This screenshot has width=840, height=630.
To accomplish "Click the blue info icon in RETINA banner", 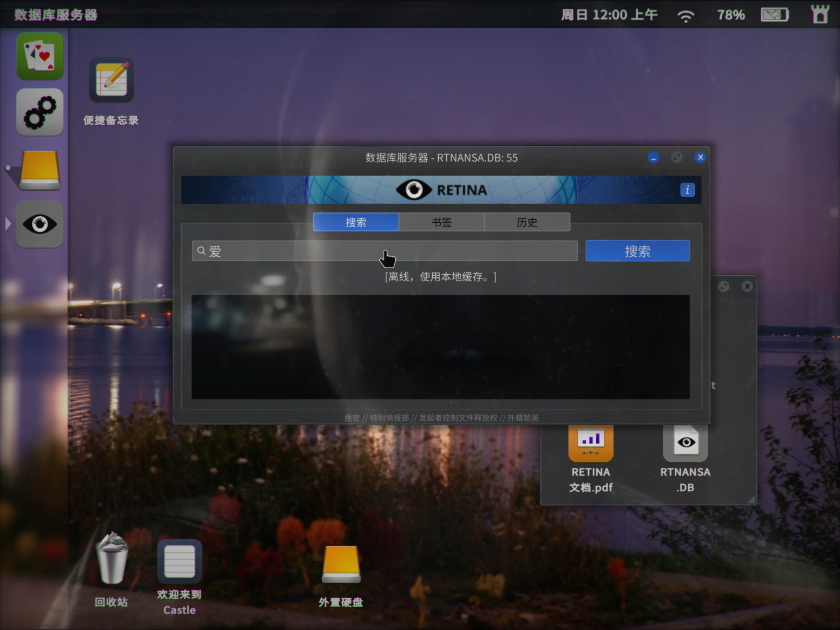I will [x=687, y=190].
